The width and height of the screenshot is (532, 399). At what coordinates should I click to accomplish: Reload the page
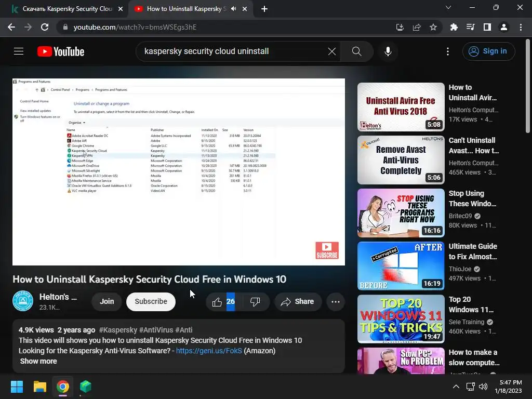(x=45, y=27)
